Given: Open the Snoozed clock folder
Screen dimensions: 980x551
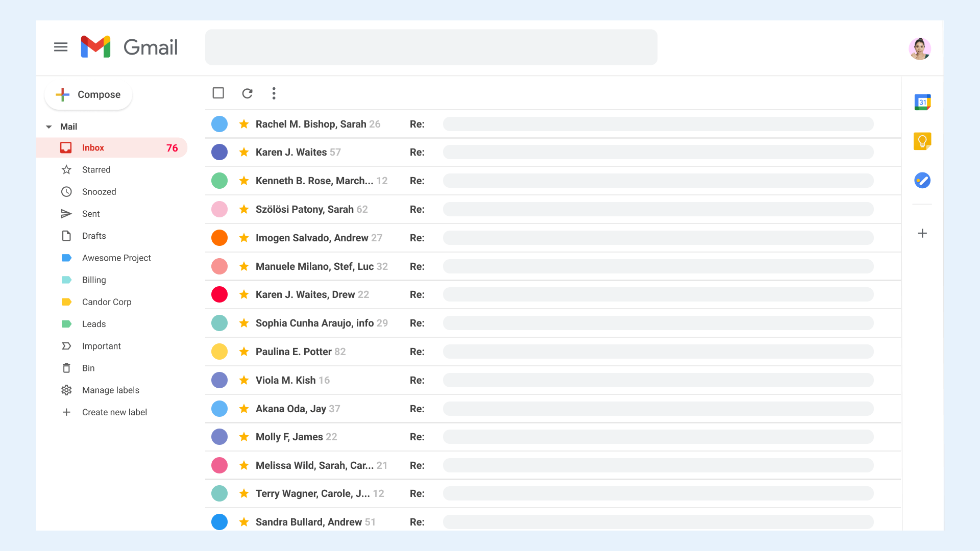Looking at the screenshot, I should [x=99, y=192].
